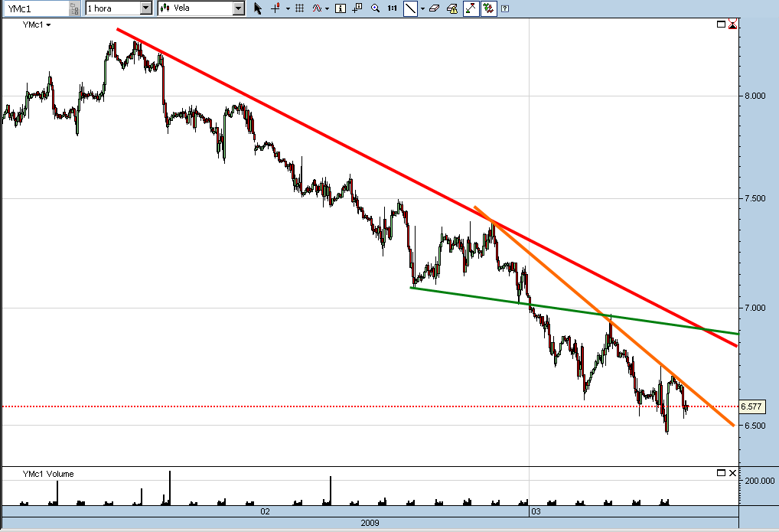The height and width of the screenshot is (532, 779).
Task: Maximize the price chart pane
Action: pos(722,24)
